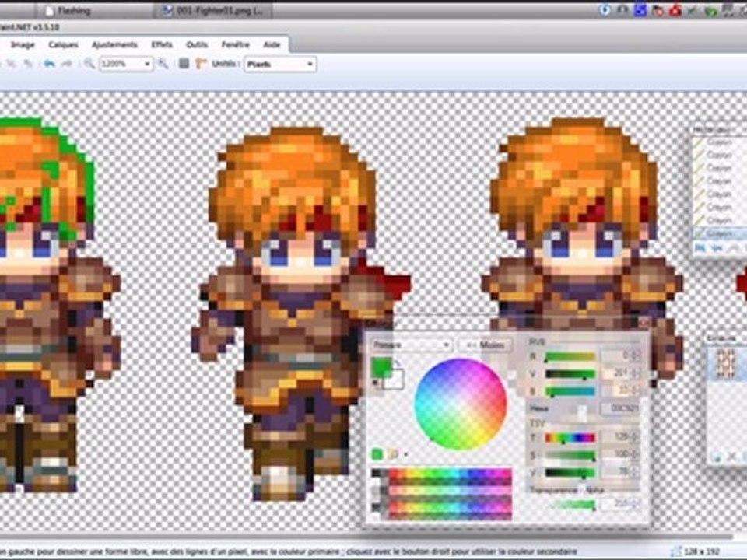Viewport: 747px width, 560px height.
Task: Toggle the pixel grid icon
Action: pyautogui.click(x=184, y=63)
